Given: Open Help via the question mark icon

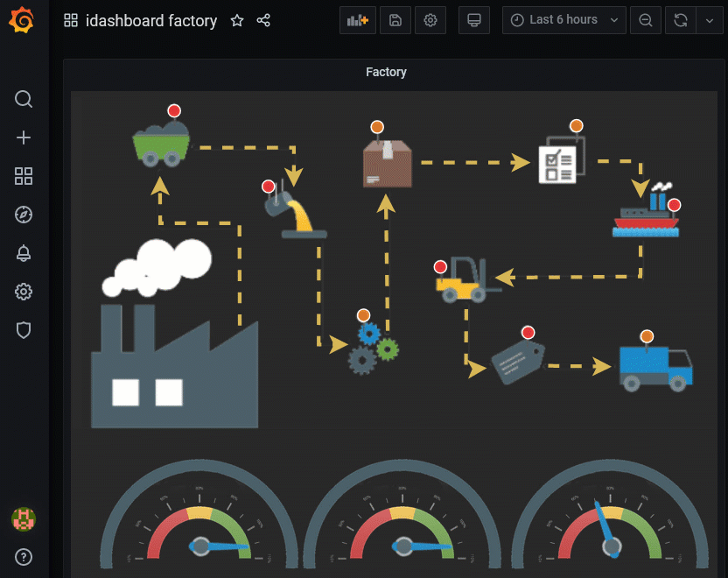Looking at the screenshot, I should pos(23,557).
